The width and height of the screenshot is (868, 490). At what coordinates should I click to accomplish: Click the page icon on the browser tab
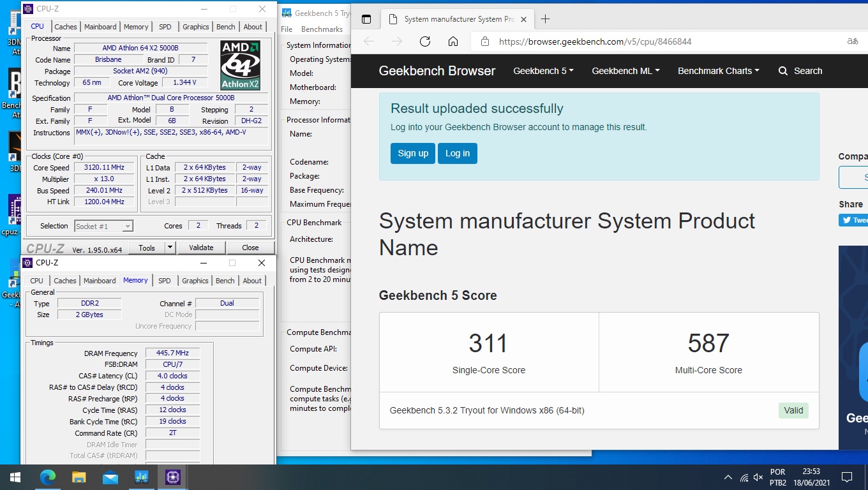tap(393, 19)
